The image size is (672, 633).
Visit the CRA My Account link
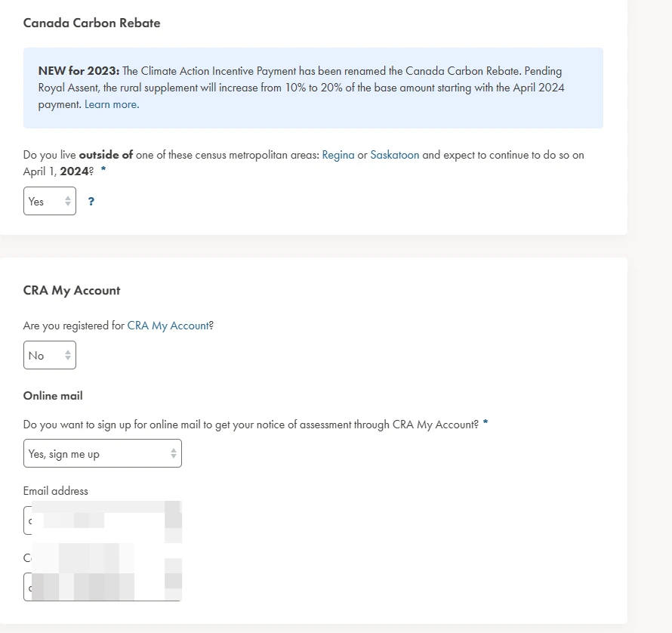click(x=168, y=326)
